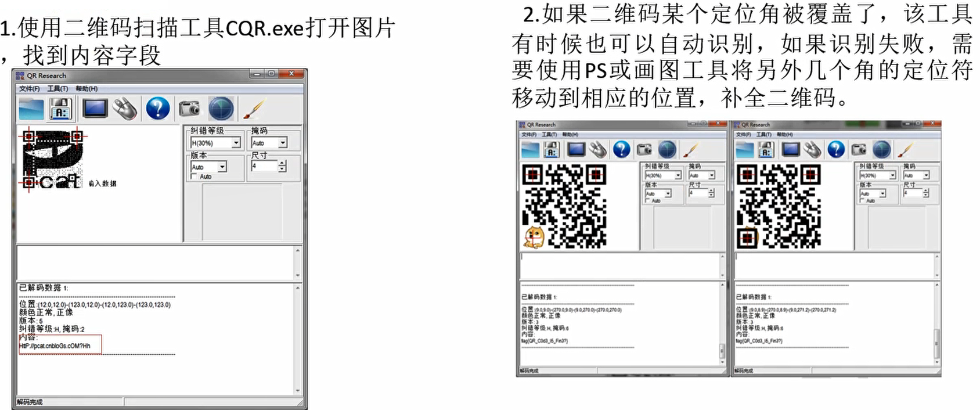Click save floppy icon in pcat QR window
The width and height of the screenshot is (980, 410).
point(60,109)
